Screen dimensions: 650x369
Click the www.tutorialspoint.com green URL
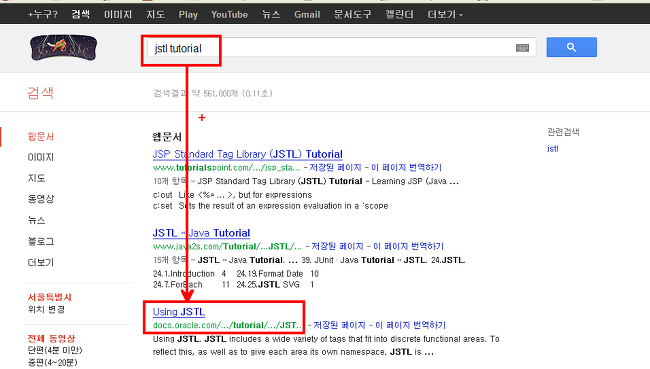pos(226,168)
